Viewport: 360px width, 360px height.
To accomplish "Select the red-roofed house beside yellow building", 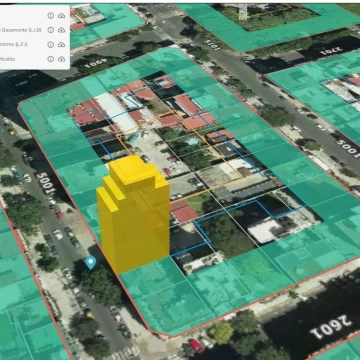I will (184, 212).
